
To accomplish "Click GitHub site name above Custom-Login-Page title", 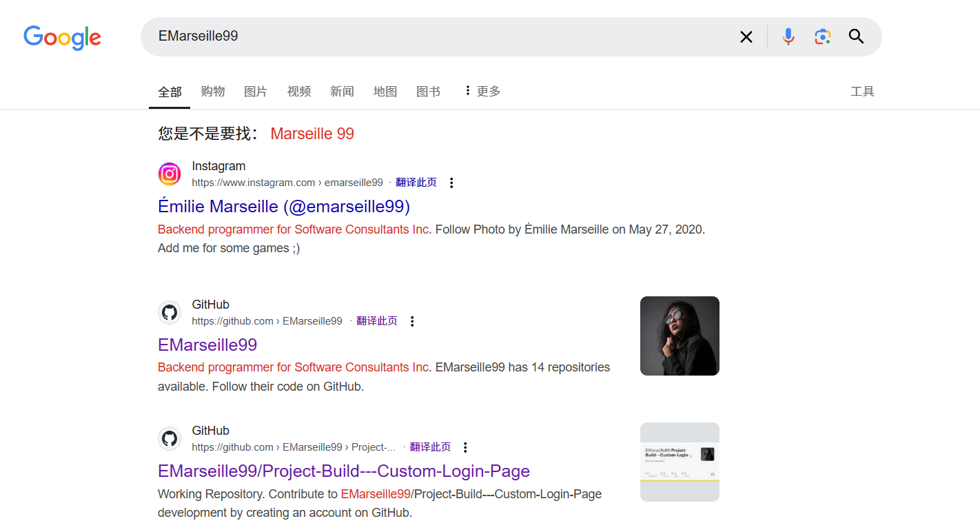I will [x=210, y=431].
